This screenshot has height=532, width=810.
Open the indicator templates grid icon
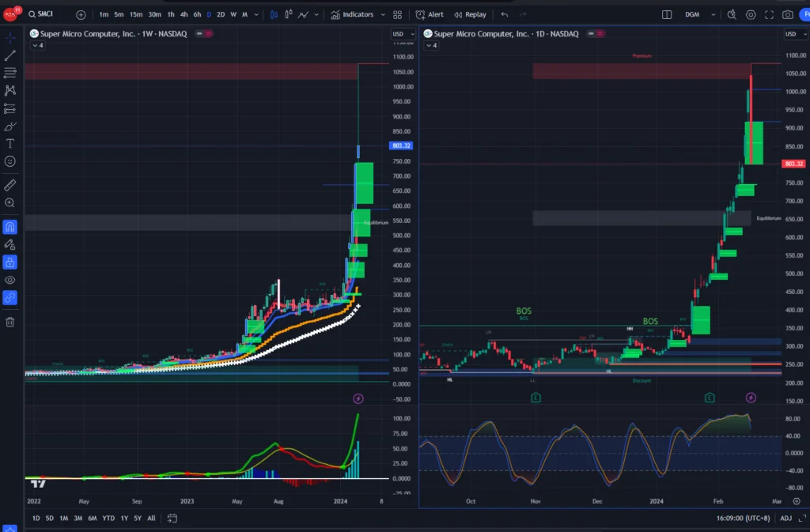pyautogui.click(x=397, y=14)
